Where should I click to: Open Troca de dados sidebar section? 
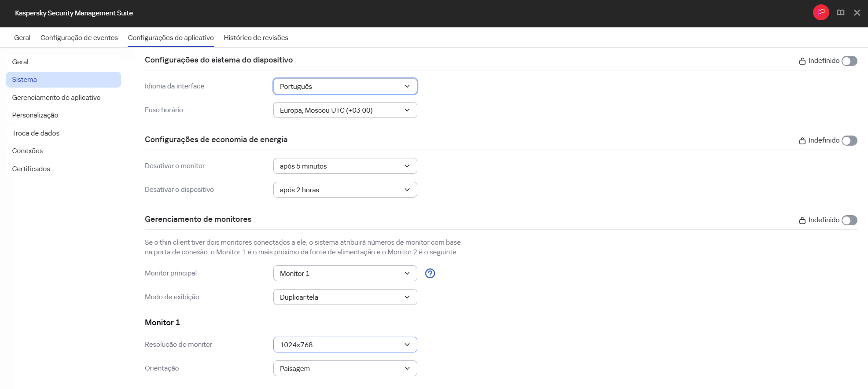point(63,133)
